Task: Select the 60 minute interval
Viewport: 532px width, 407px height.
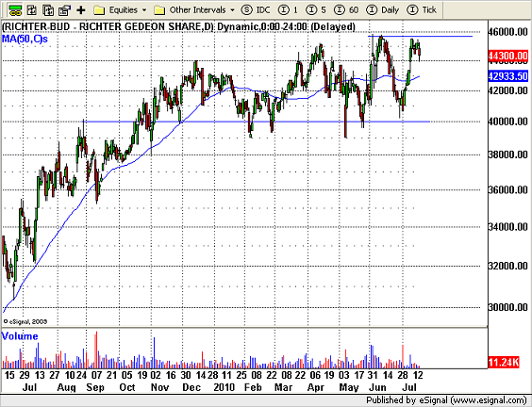Action: [x=346, y=10]
